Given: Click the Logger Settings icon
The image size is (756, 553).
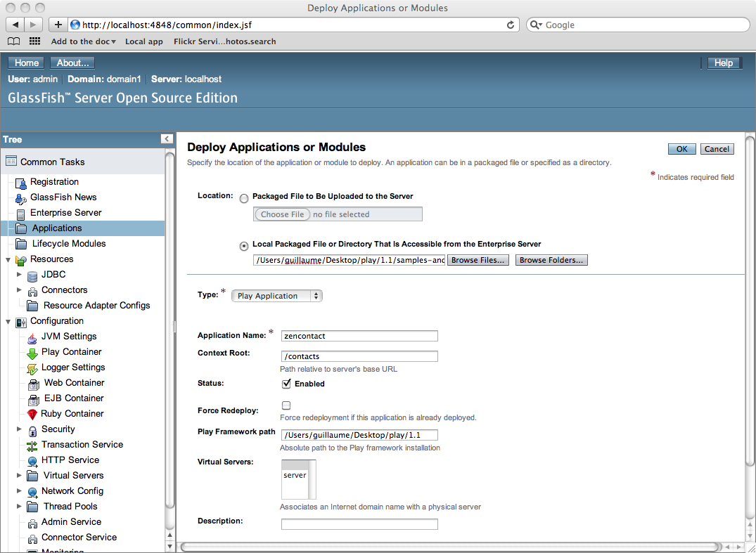Looking at the screenshot, I should (x=32, y=367).
